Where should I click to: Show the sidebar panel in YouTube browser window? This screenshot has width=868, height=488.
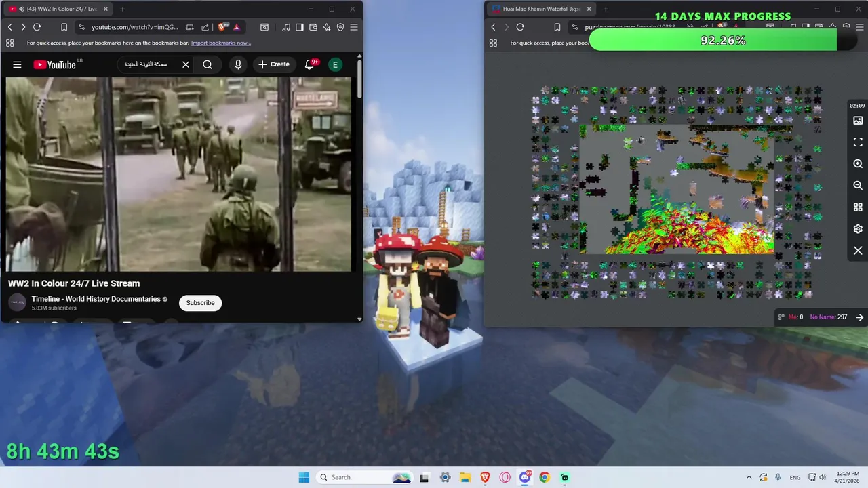[x=300, y=27]
